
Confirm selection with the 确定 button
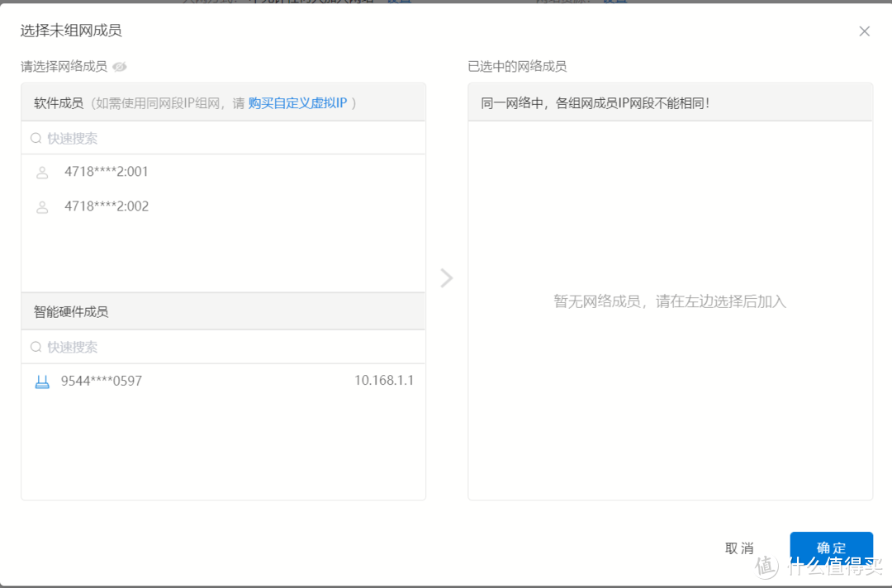tap(832, 548)
